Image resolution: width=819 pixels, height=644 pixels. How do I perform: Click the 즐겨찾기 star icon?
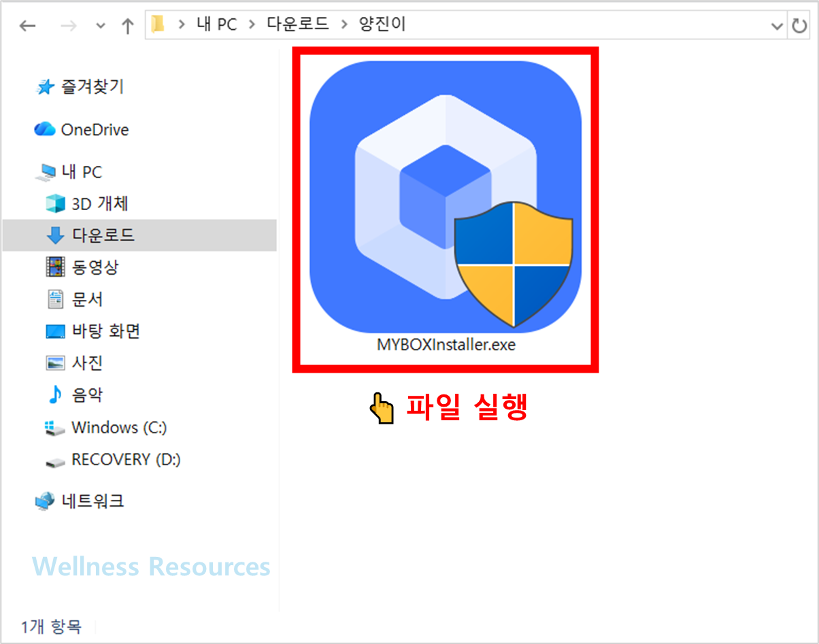[45, 87]
